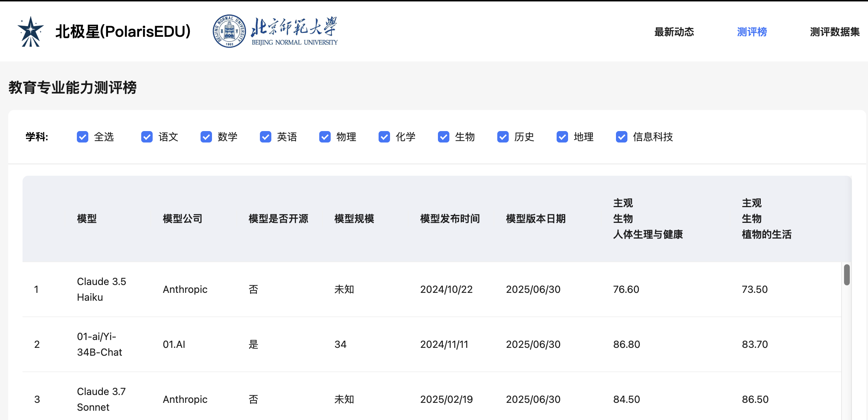Click the score 73.50
Screen dimensions: 868x420
[755, 289]
